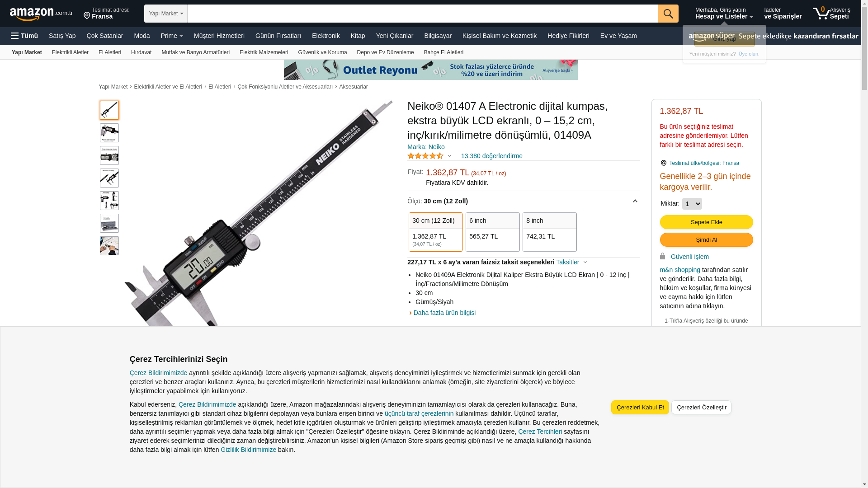Select the 30 cm (12 Zoll) size option

pos(436,232)
